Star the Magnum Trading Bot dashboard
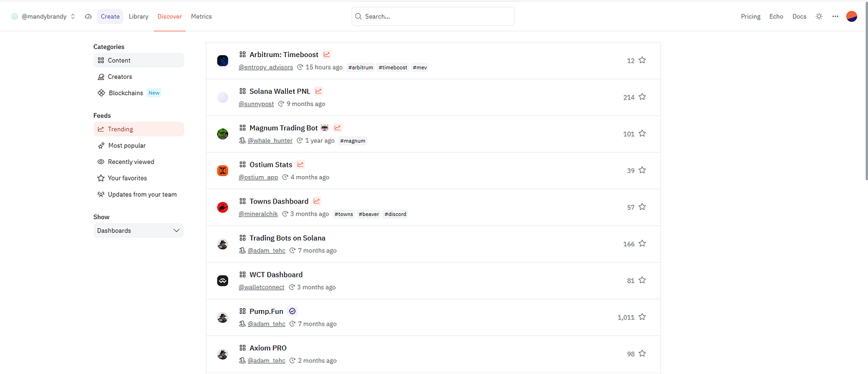 (642, 133)
